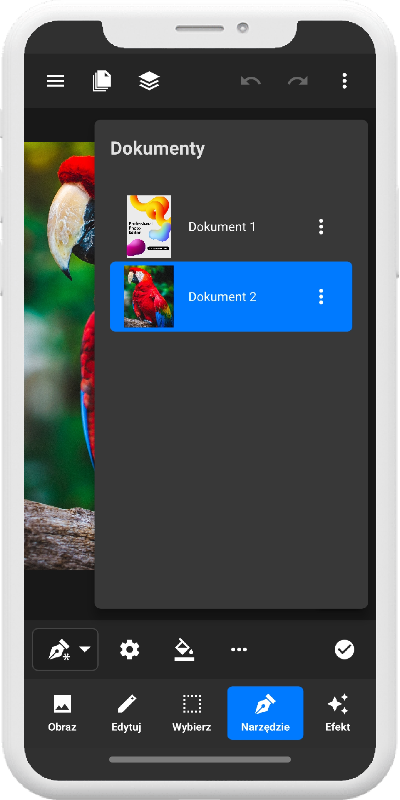Click the Dokument 2 name

pos(222,296)
